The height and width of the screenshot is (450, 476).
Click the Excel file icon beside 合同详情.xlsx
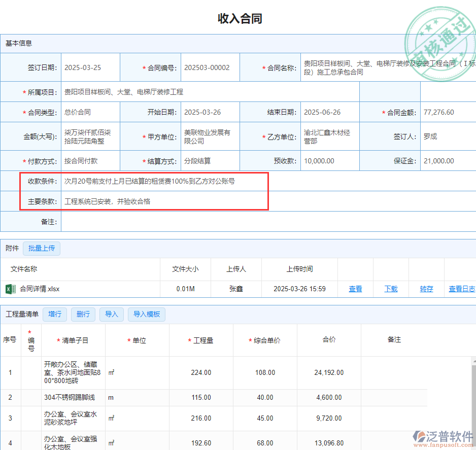coord(11,289)
